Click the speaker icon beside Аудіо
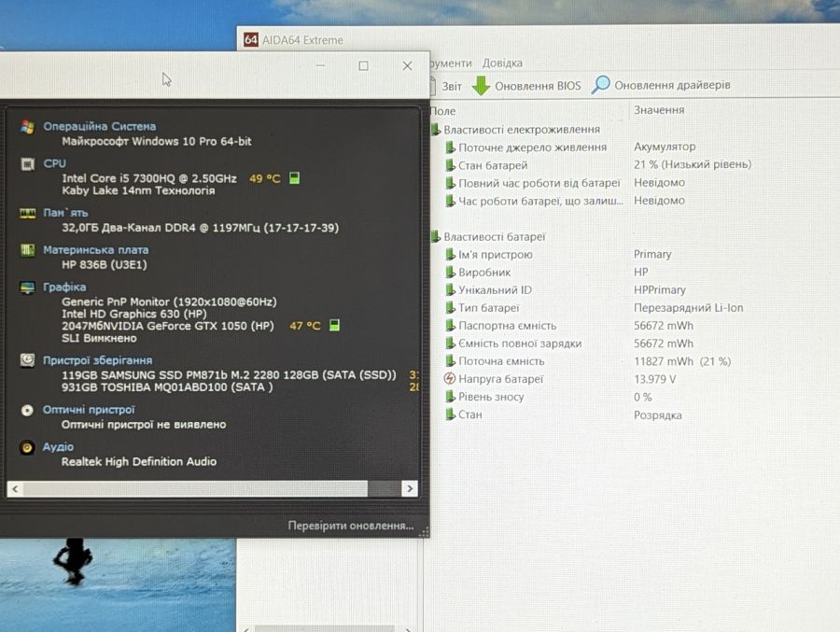This screenshot has height=632, width=840. pos(27,447)
